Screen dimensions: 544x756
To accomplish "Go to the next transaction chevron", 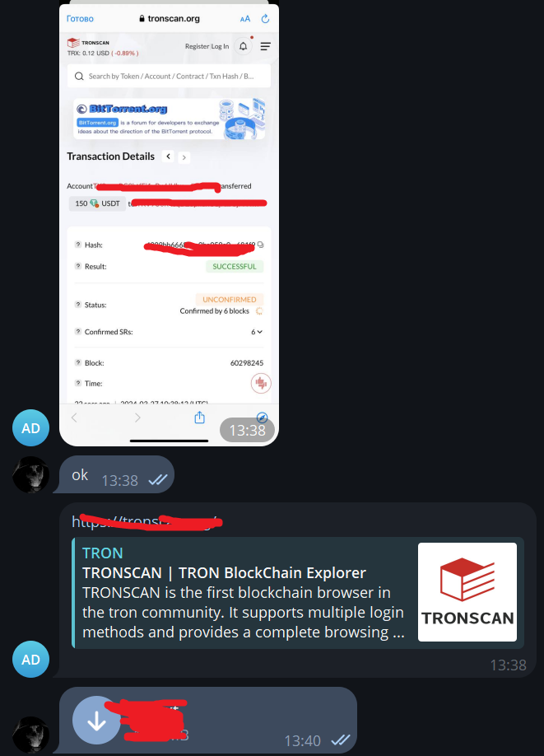I will [184, 157].
